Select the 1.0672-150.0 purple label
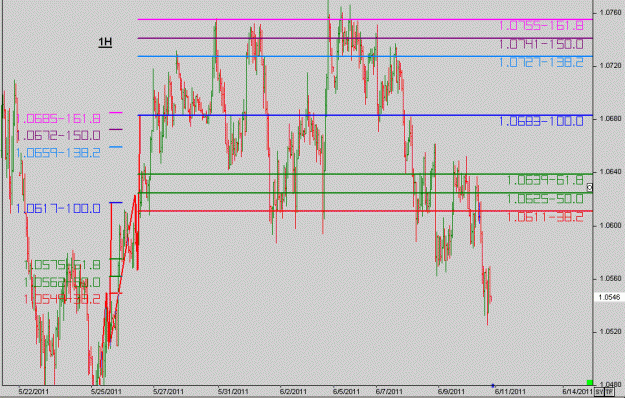 [58, 136]
